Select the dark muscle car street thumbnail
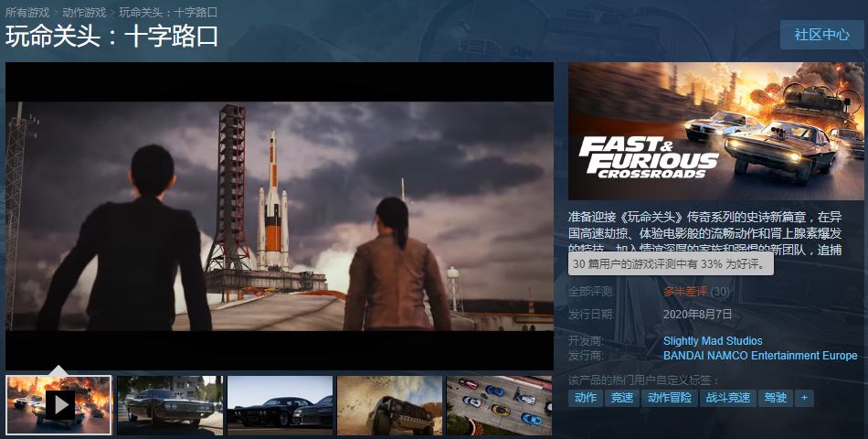Viewport: 868px width, 439px height. click(170, 405)
